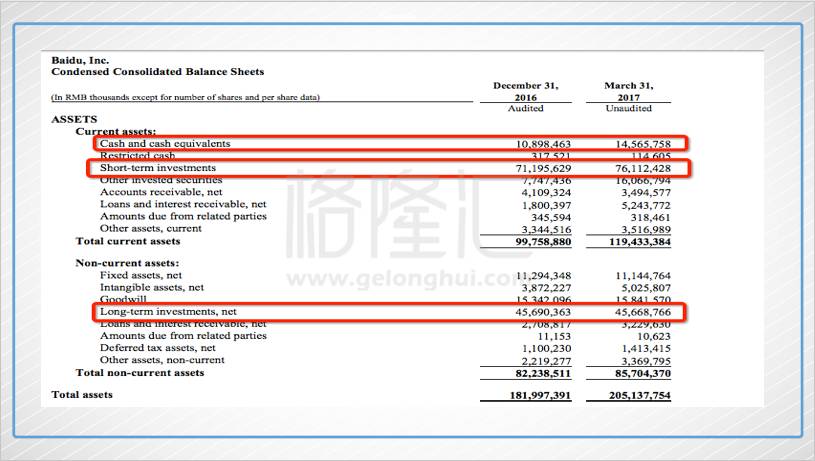Click 'Total current assets' label
815x461 pixels.
pyautogui.click(x=128, y=241)
